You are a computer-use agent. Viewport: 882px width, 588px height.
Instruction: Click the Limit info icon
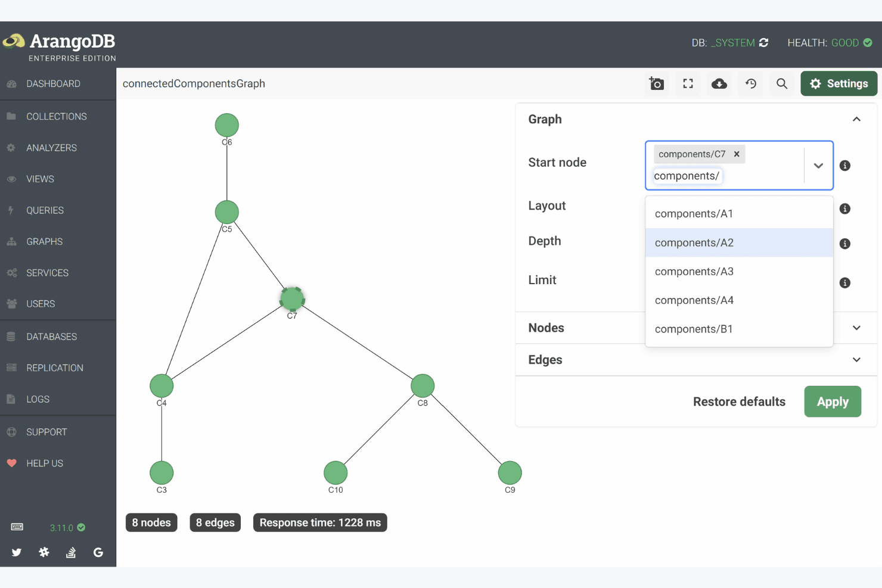click(845, 283)
